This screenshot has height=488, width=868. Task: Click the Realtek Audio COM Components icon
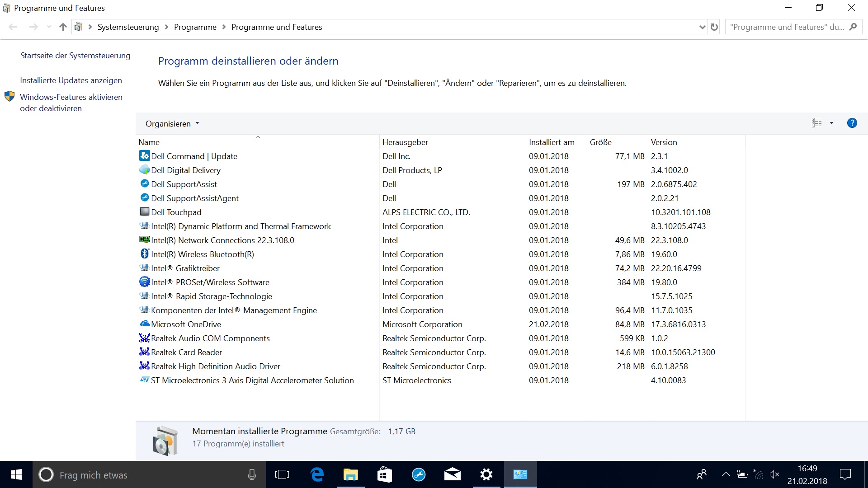[x=144, y=338]
